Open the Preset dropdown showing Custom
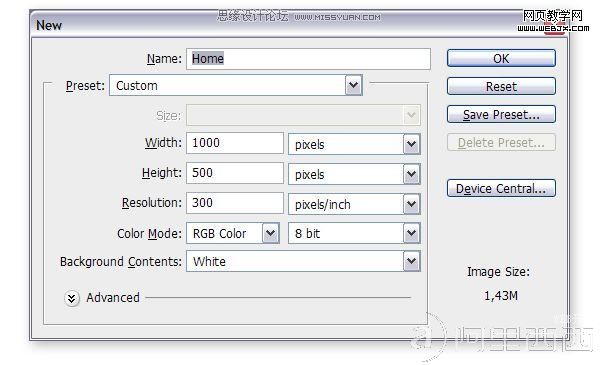 click(236, 85)
